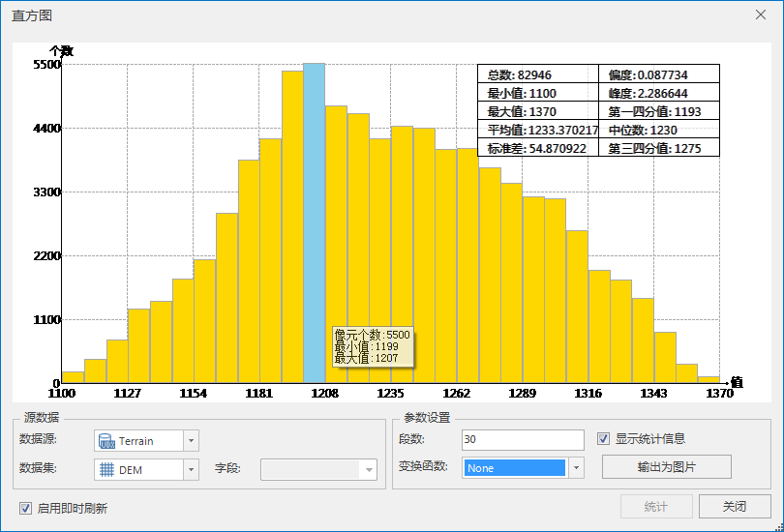The width and height of the screenshot is (784, 532).
Task: Click the 输出为图片 button
Action: point(666,467)
